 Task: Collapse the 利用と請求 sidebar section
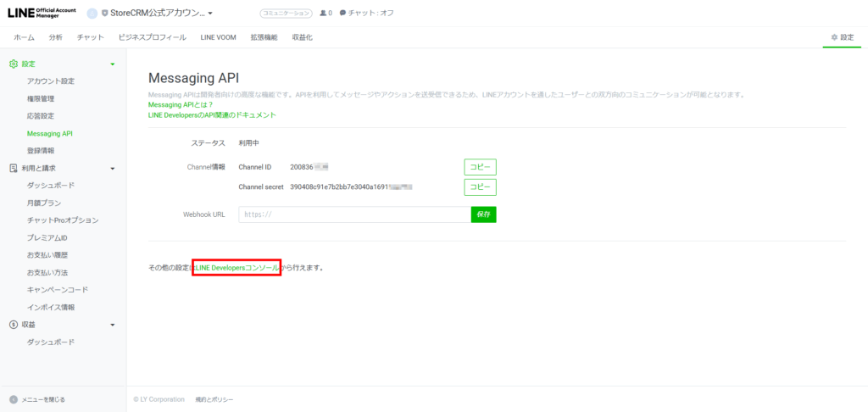coord(113,169)
